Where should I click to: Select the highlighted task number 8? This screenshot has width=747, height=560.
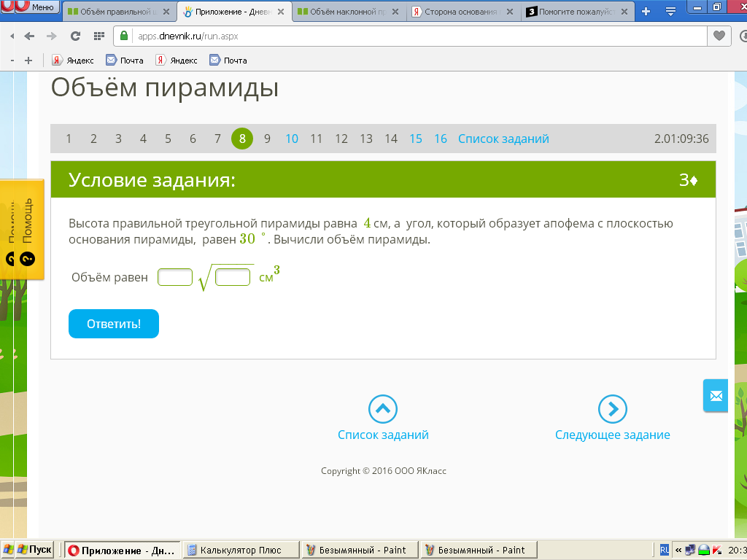pyautogui.click(x=242, y=139)
